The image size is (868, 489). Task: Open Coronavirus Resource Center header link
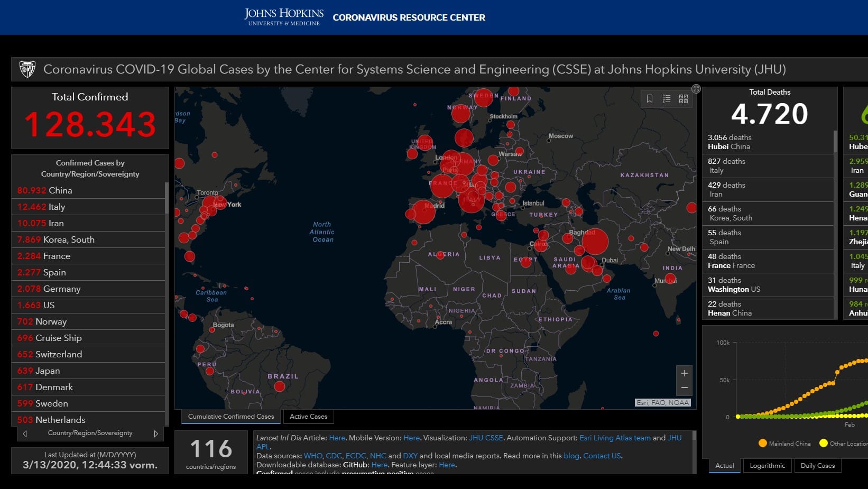tap(409, 17)
